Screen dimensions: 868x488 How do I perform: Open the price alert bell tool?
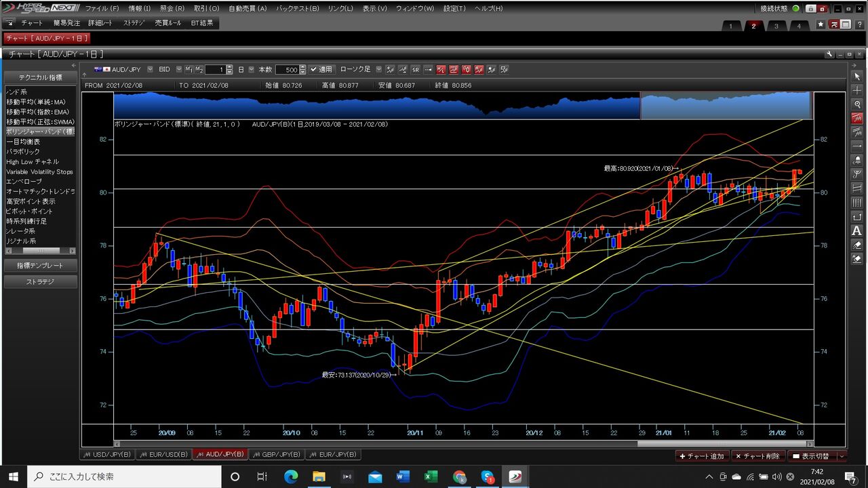(857, 160)
